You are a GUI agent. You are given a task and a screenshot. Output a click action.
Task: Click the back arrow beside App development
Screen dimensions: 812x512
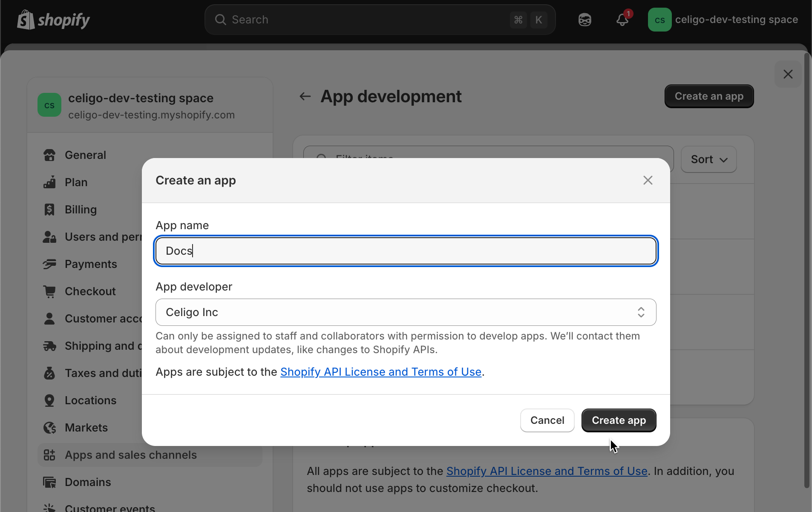coord(305,96)
